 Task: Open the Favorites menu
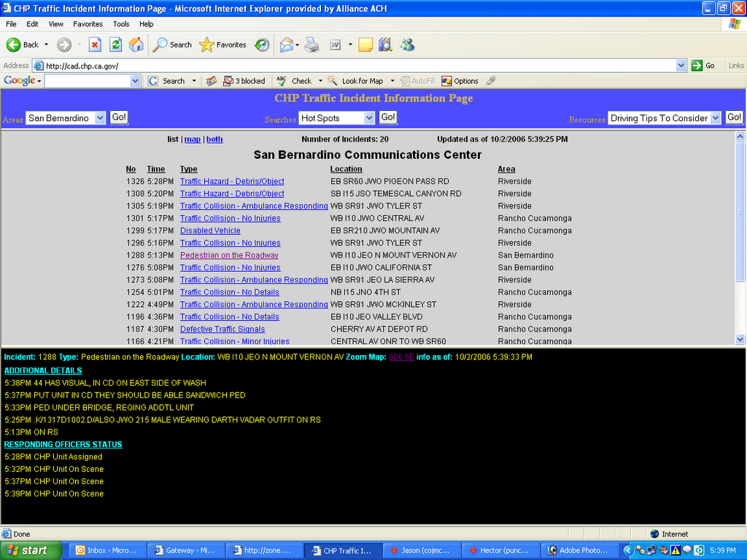pyautogui.click(x=88, y=24)
